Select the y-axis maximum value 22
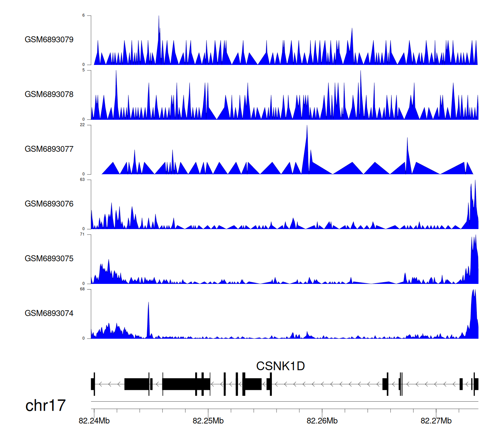This screenshot has width=504, height=444. [82, 125]
